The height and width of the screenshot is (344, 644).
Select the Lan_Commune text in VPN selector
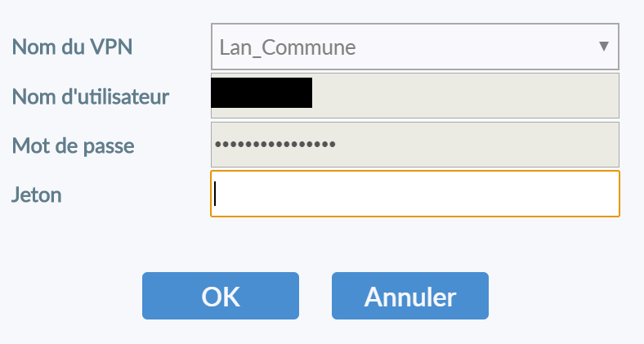287,47
